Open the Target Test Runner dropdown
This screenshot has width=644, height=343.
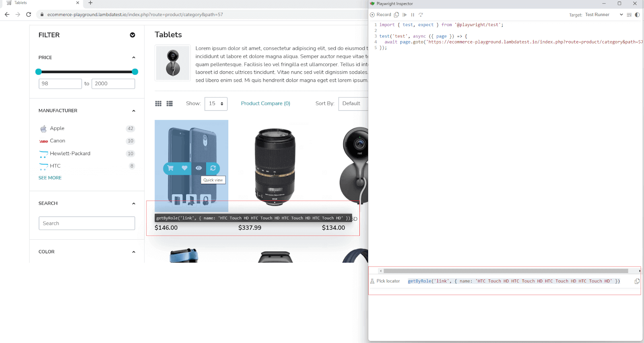603,15
